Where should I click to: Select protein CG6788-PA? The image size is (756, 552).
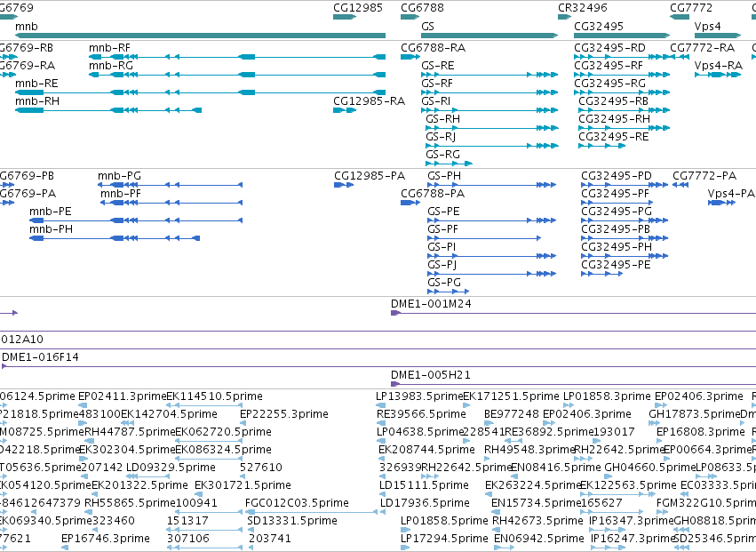[410, 203]
